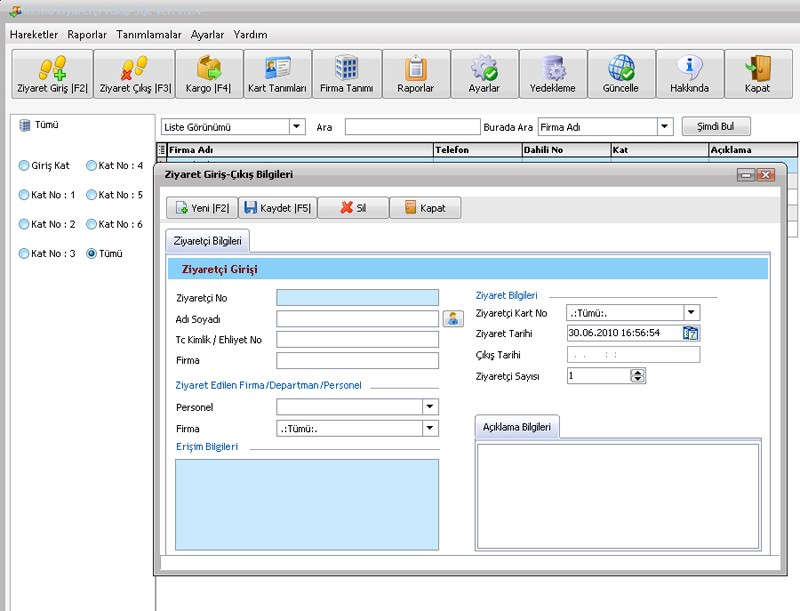Click the Açıklama Bilgileri notes text area
Image resolution: width=800 pixels, height=611 pixels.
coord(618,497)
